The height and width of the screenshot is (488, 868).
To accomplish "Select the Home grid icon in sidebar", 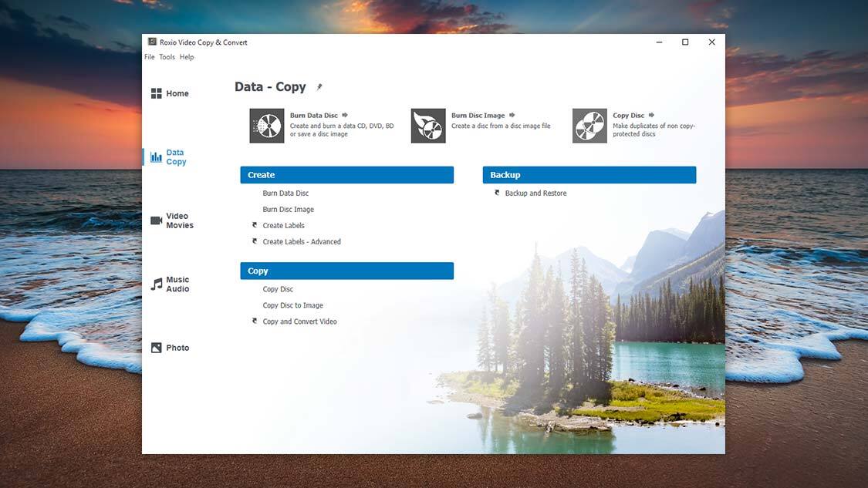I will pyautogui.click(x=157, y=93).
